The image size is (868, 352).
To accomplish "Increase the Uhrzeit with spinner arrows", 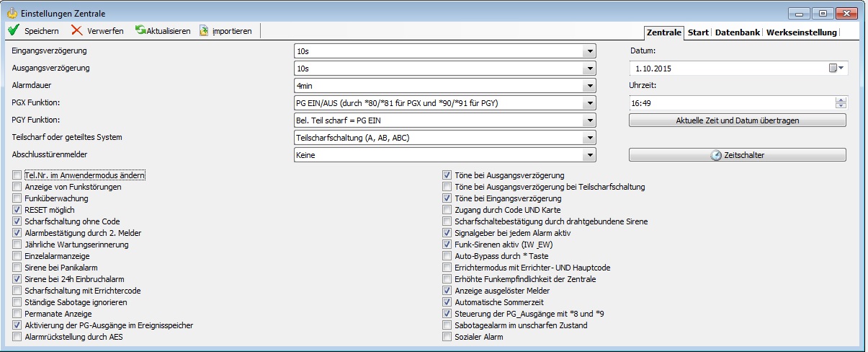I will pyautogui.click(x=840, y=100).
